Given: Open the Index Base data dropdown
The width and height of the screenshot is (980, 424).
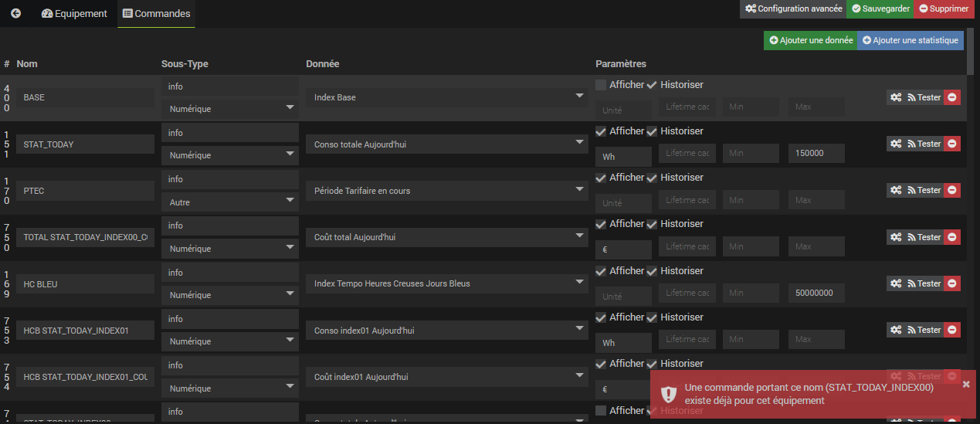Looking at the screenshot, I should click(x=446, y=97).
